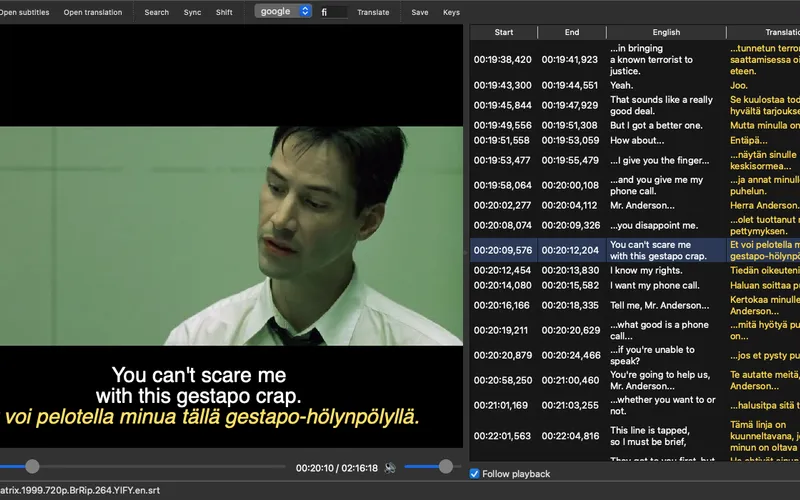
Task: Click end time 00:19:44,551
Action: point(569,85)
